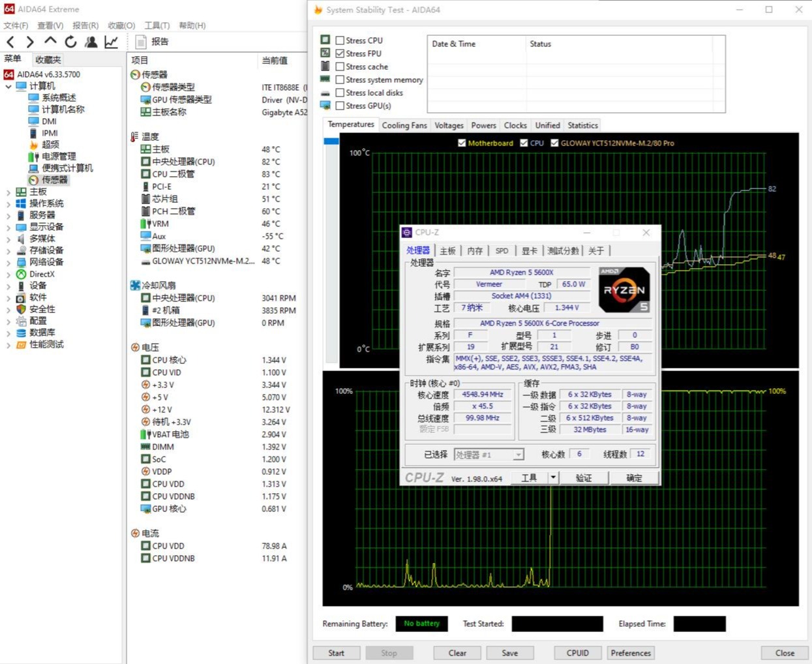This screenshot has height=664, width=812.
Task: Click the refresh icon in AIDA64 toolbar
Action: pos(70,42)
